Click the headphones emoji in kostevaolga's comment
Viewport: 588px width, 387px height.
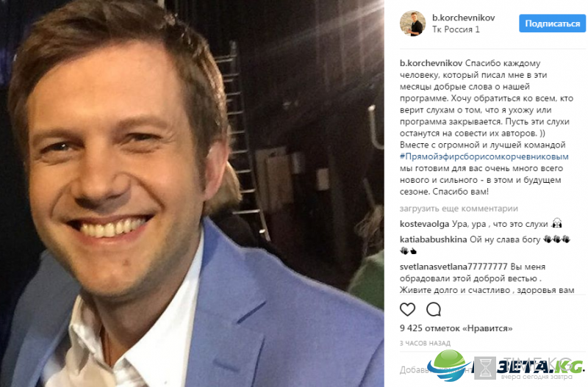(x=557, y=224)
